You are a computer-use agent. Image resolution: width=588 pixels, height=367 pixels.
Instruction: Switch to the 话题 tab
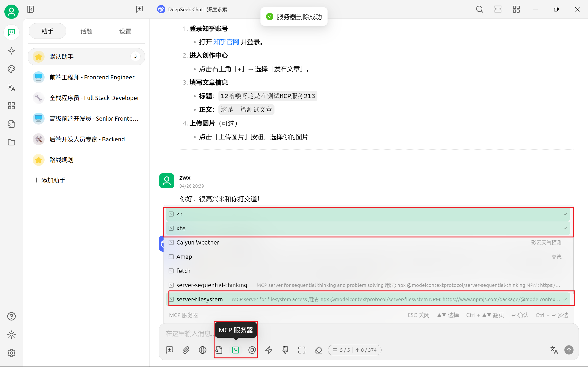(x=86, y=31)
